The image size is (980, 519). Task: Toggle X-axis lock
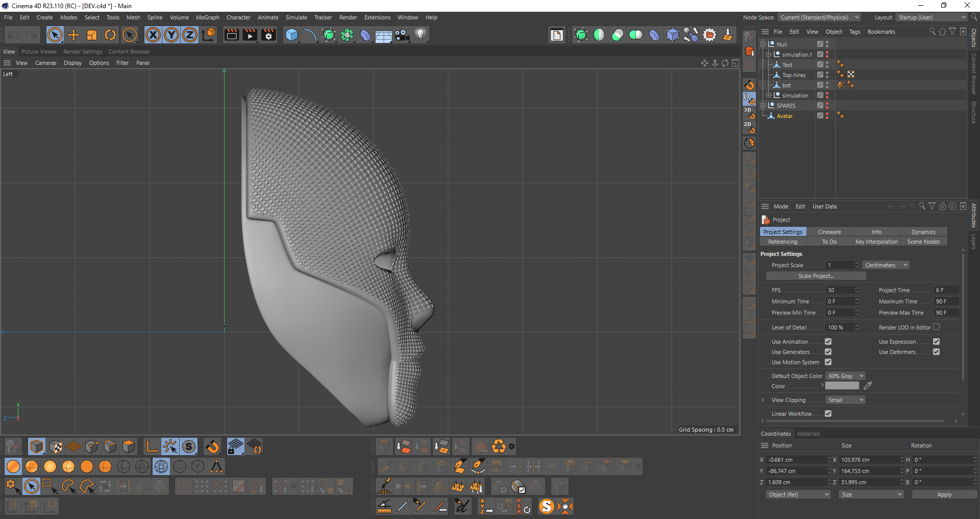click(x=153, y=35)
